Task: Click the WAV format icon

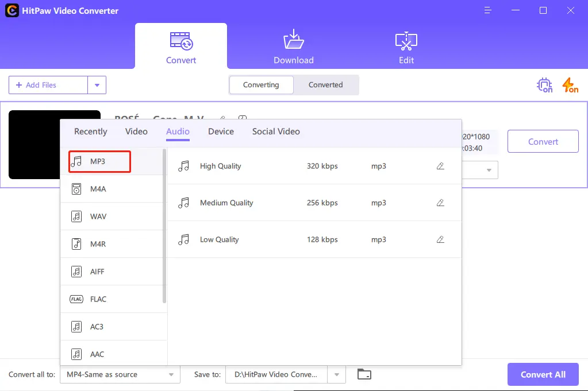Action: [76, 216]
